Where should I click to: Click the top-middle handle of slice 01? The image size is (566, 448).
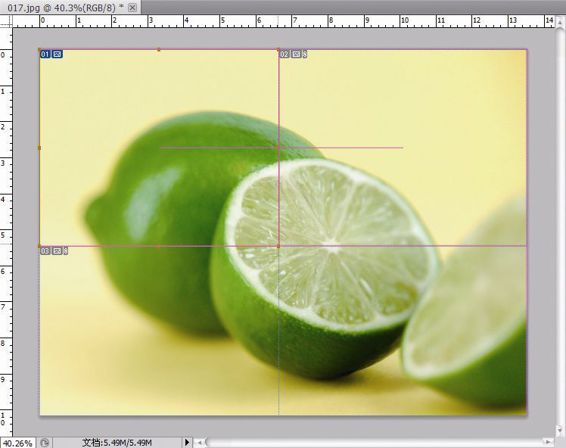(159, 50)
